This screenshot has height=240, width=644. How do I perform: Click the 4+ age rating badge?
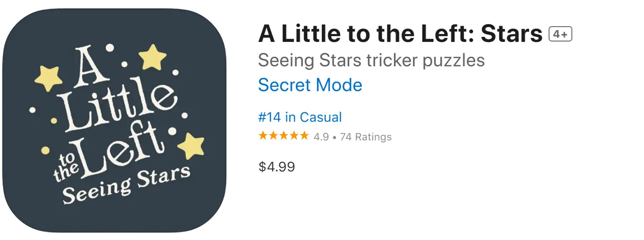560,34
